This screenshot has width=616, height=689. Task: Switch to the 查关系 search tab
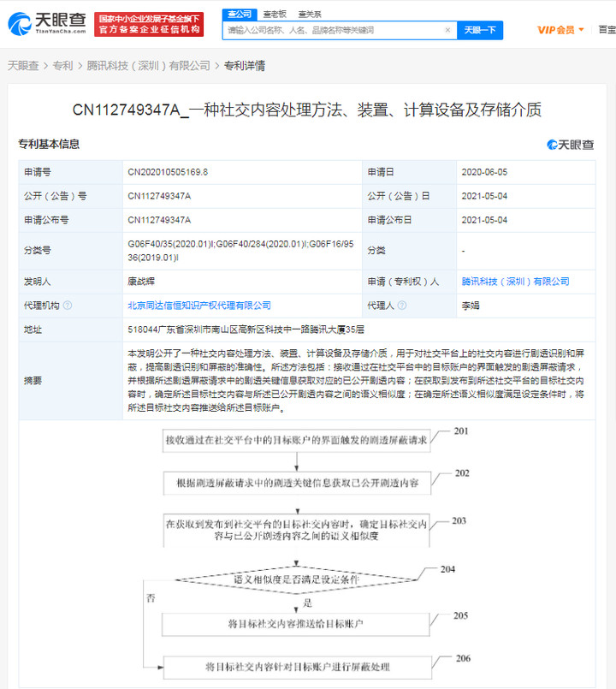pos(310,15)
